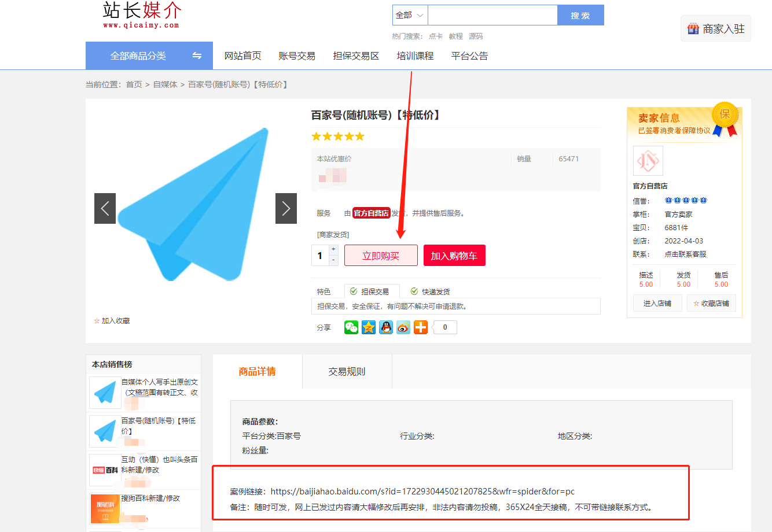Screen dimensions: 772x532
Task: Show the previous product image with the left arrow
Action: coord(105,208)
